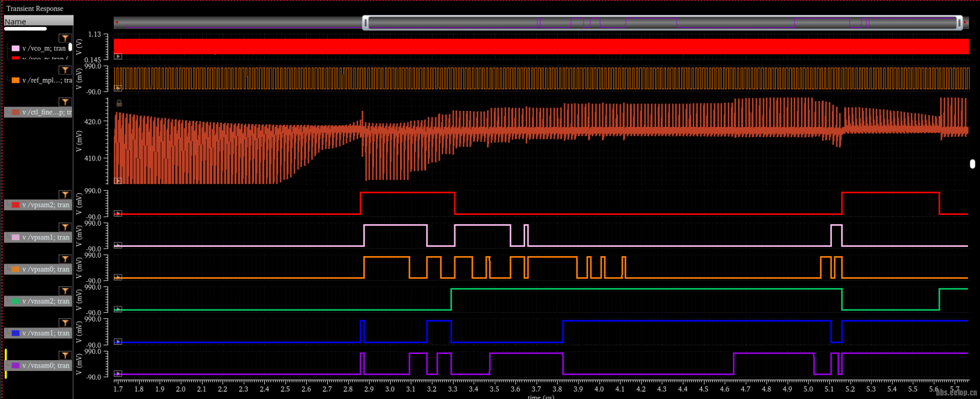Click the filter icon above the vnsam2 trace
This screenshot has height=399, width=980.
65,291
